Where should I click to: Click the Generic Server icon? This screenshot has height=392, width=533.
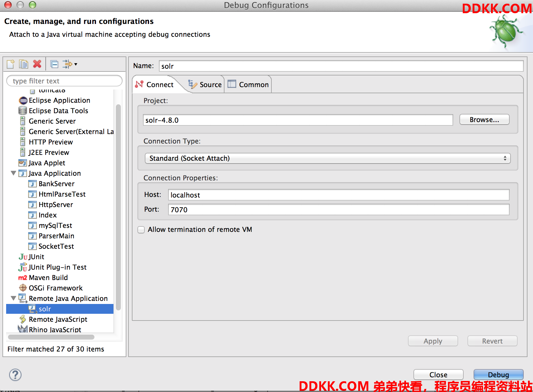coord(23,121)
